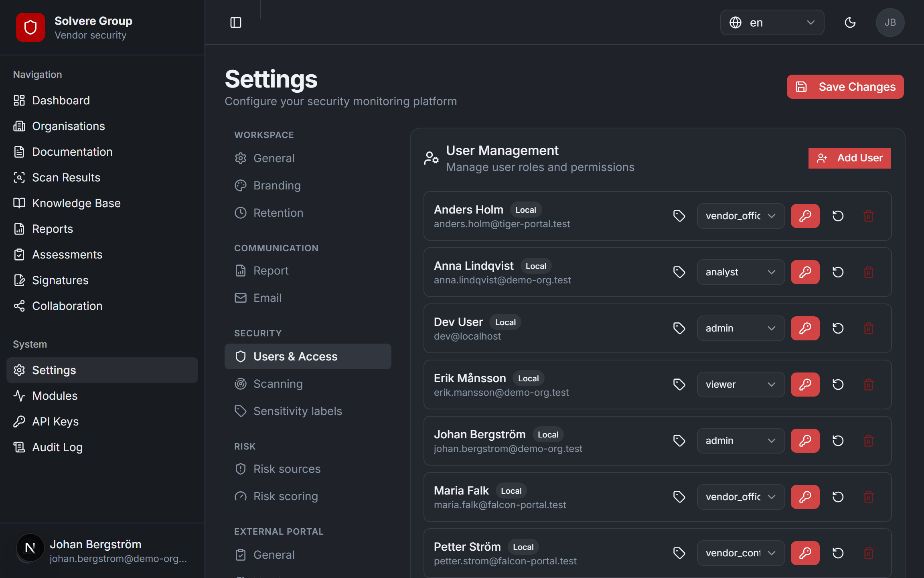Go to Scan Results in sidebar

(x=102, y=177)
